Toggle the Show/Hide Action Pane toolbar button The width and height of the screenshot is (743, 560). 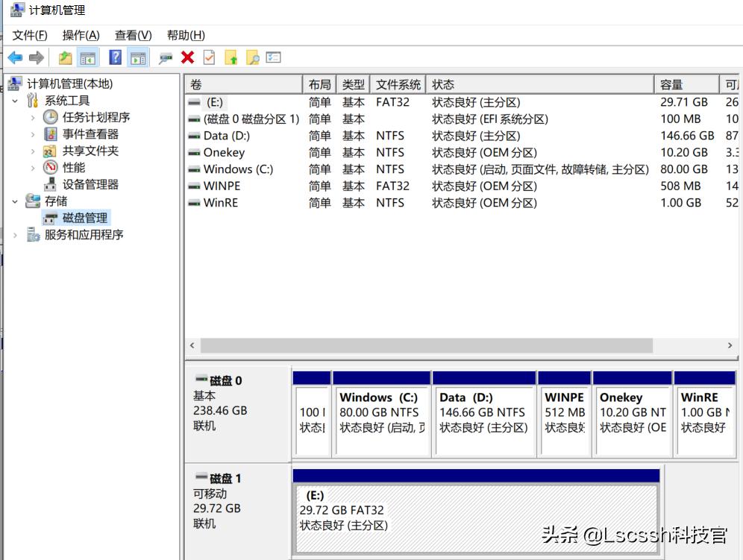[137, 57]
